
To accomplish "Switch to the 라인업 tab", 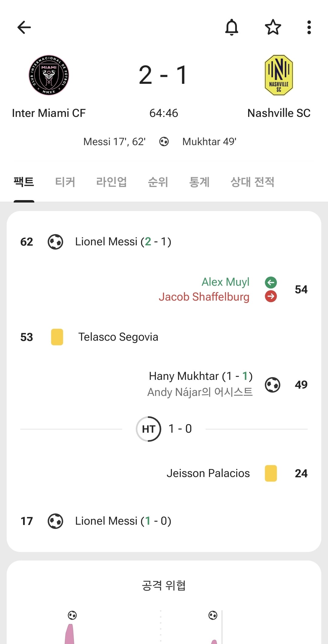I will [x=111, y=182].
